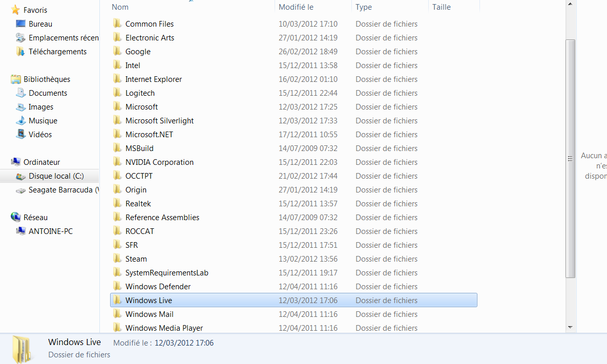Select the Electronic Arts folder
This screenshot has width=607, height=364.
pos(150,38)
